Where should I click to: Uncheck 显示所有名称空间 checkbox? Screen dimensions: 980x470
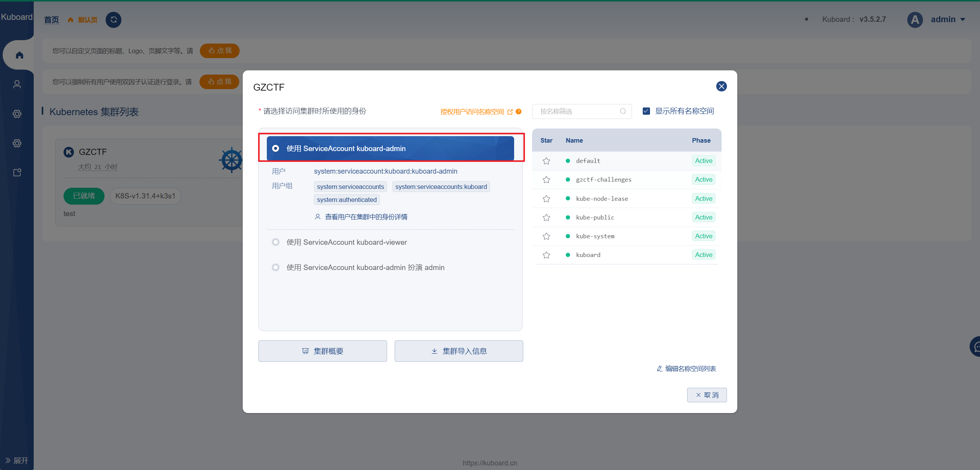tap(646, 111)
